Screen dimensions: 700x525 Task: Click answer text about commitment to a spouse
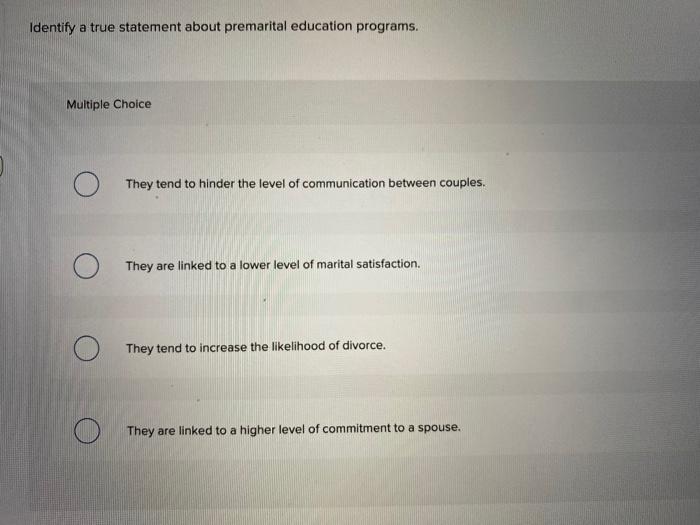294,429
